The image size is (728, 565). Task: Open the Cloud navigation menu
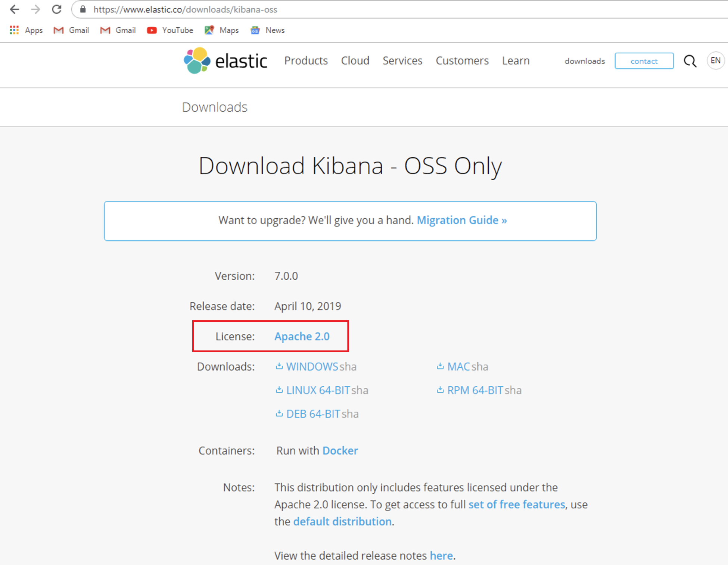point(355,60)
